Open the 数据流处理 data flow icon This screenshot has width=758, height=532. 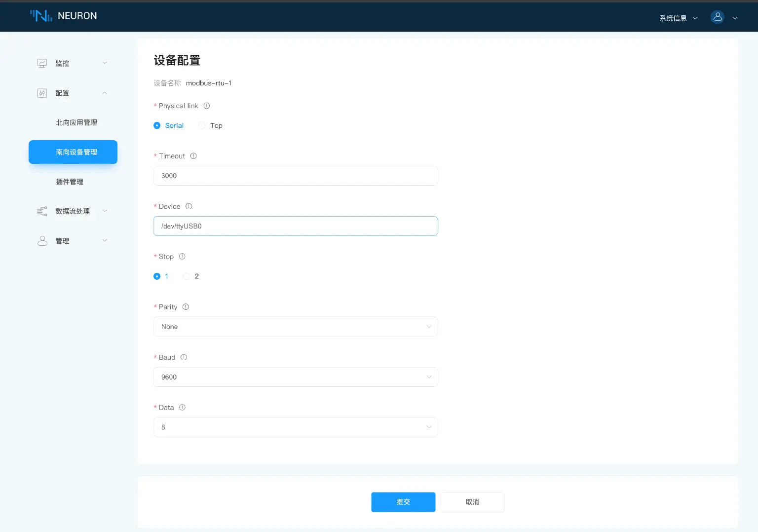pos(42,211)
